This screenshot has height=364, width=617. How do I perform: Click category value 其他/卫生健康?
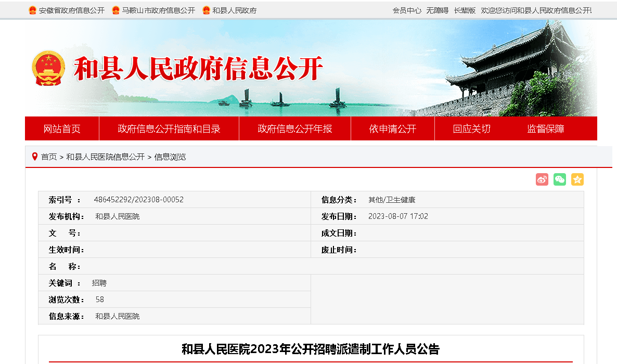[x=392, y=200]
